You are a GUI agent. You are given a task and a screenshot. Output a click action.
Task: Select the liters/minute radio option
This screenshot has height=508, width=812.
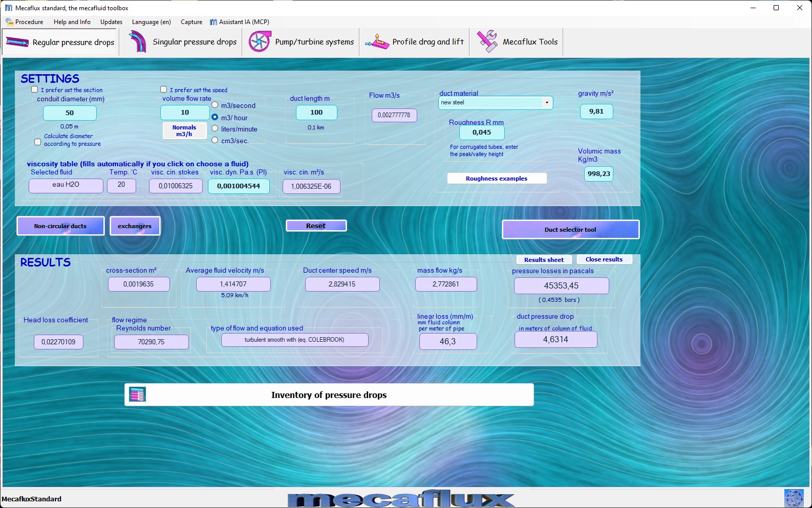pos(215,128)
